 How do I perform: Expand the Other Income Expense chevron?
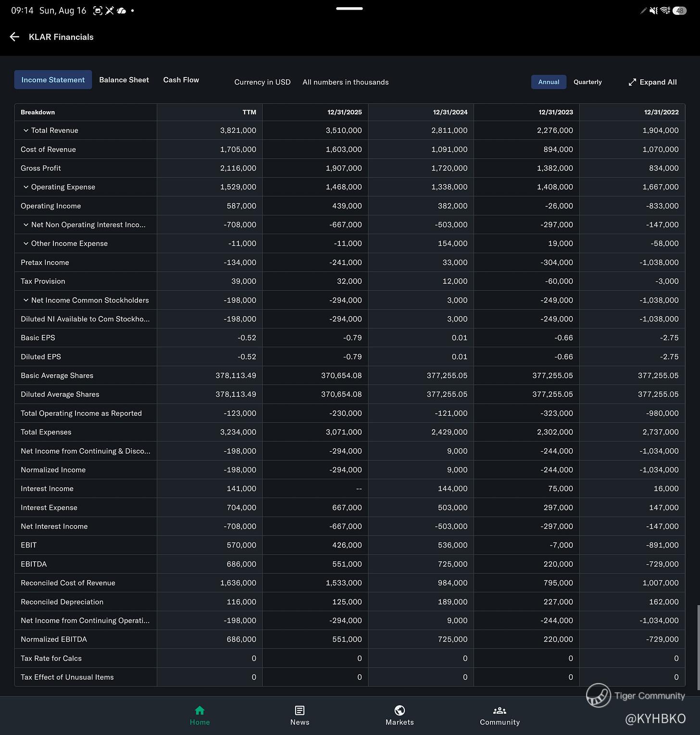[26, 243]
